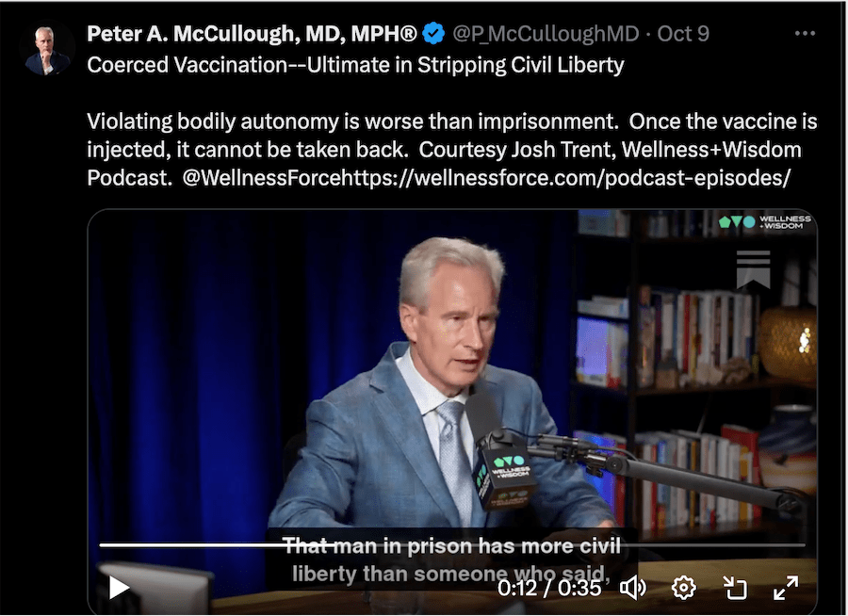The width and height of the screenshot is (848, 616).
Task: Click the caption text in the video
Action: (451, 559)
